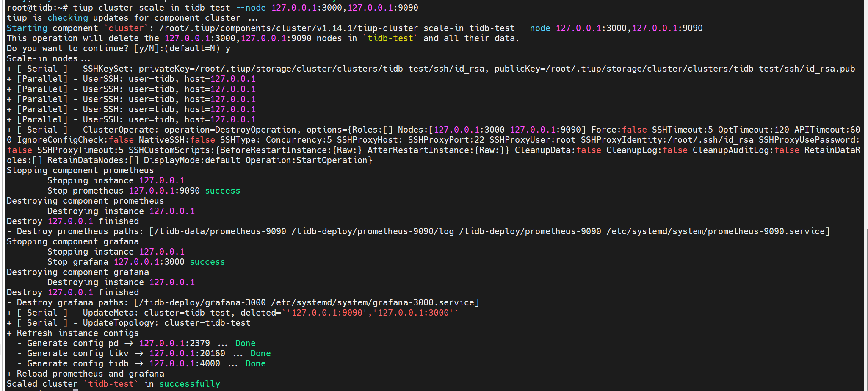This screenshot has height=391, width=868.
Task: Click the /tidb-data/prometheus-9090 path
Action: (x=220, y=231)
